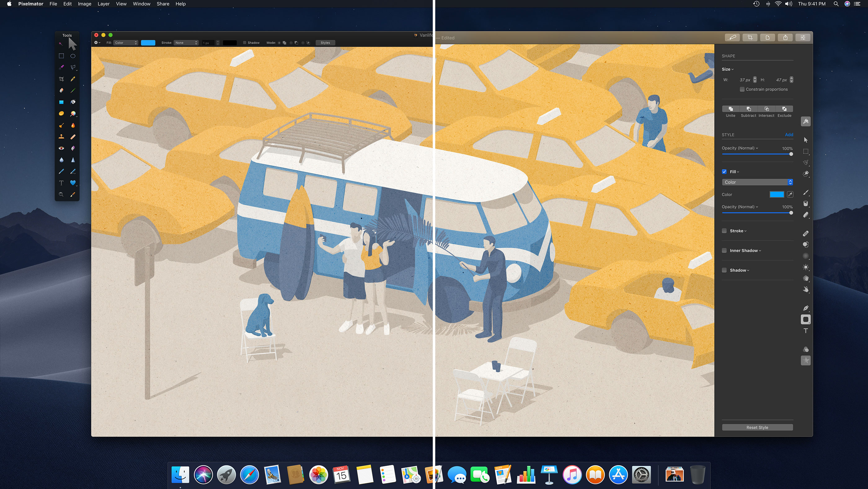
Task: Open the Layer menu in menubar
Action: point(103,4)
